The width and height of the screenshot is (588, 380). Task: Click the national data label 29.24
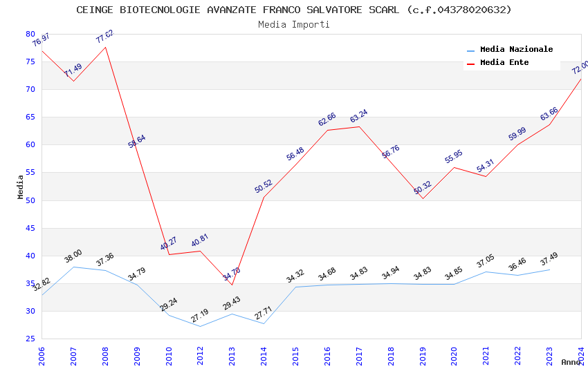(x=168, y=305)
